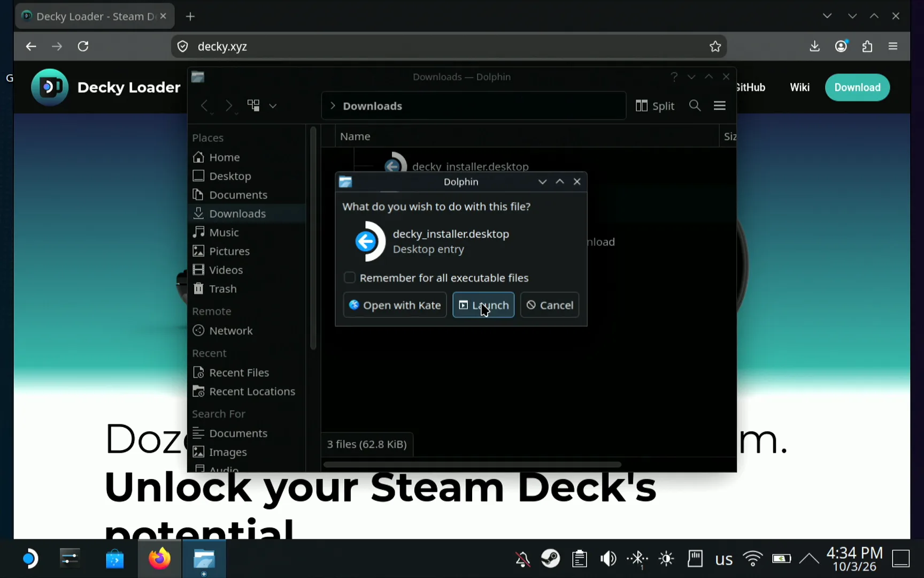Click the Dolphin window help question mark
Screen dimensions: 924x578
click(x=674, y=77)
